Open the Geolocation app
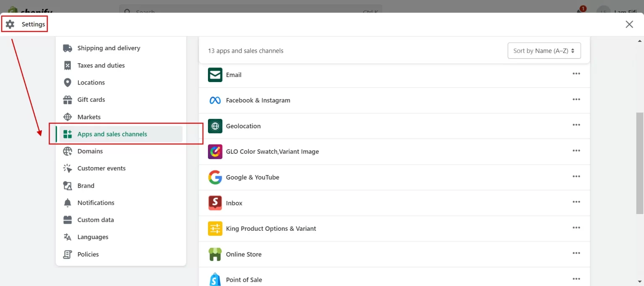The height and width of the screenshot is (286, 644). point(243,126)
